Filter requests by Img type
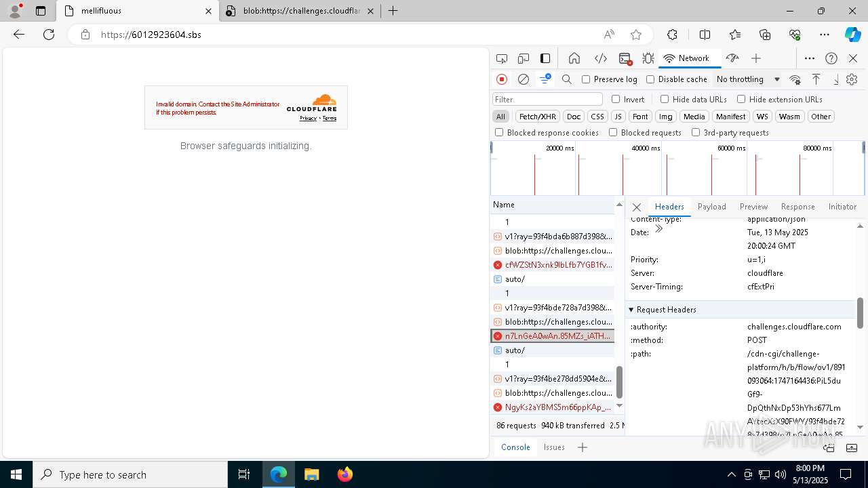The width and height of the screenshot is (868, 488). point(666,117)
